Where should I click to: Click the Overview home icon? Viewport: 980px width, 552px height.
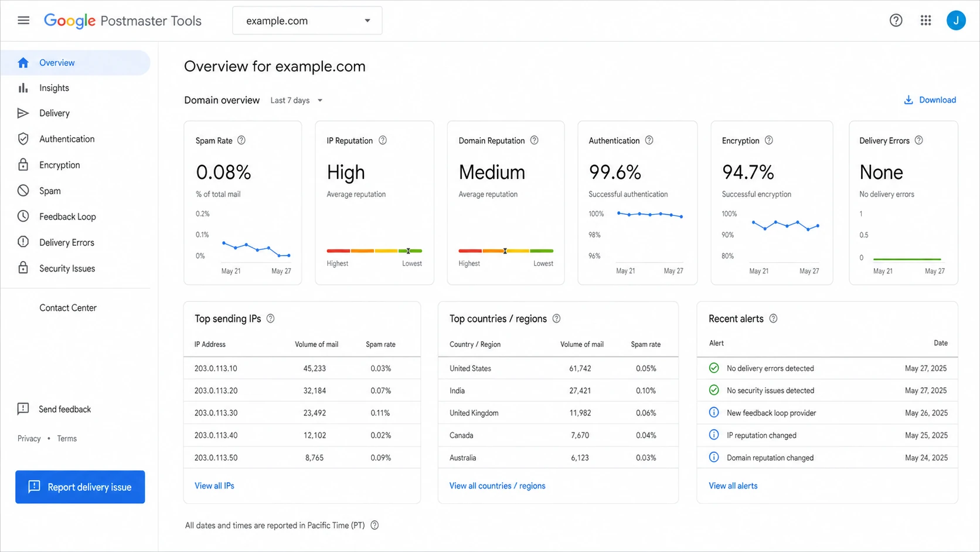pos(23,63)
